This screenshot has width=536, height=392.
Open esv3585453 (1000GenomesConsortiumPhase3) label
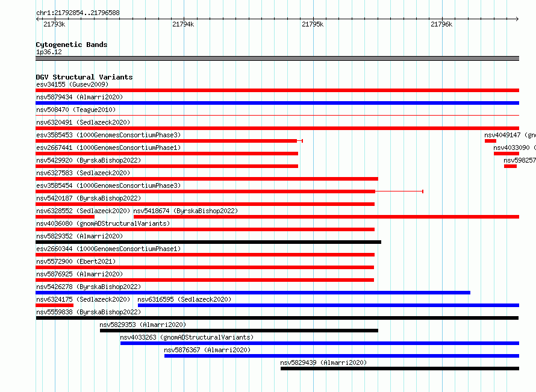[108, 135]
